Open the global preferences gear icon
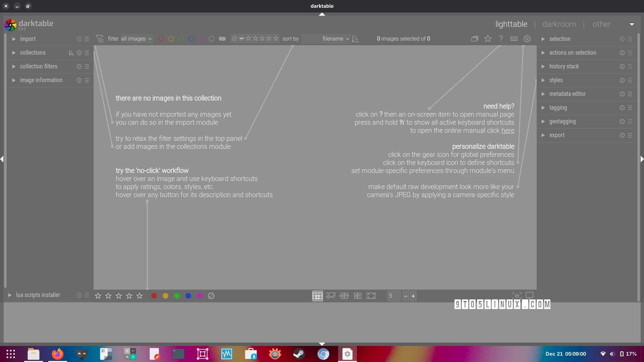The image size is (644, 362). click(527, 39)
